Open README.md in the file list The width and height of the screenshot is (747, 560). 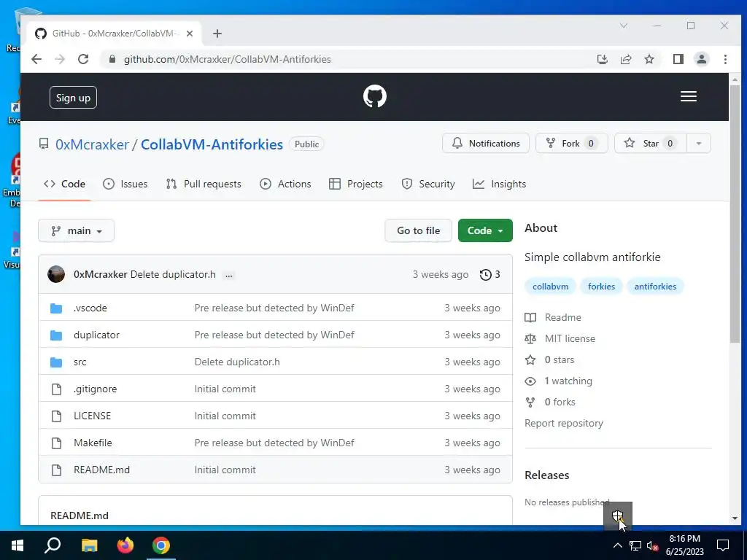pyautogui.click(x=101, y=470)
